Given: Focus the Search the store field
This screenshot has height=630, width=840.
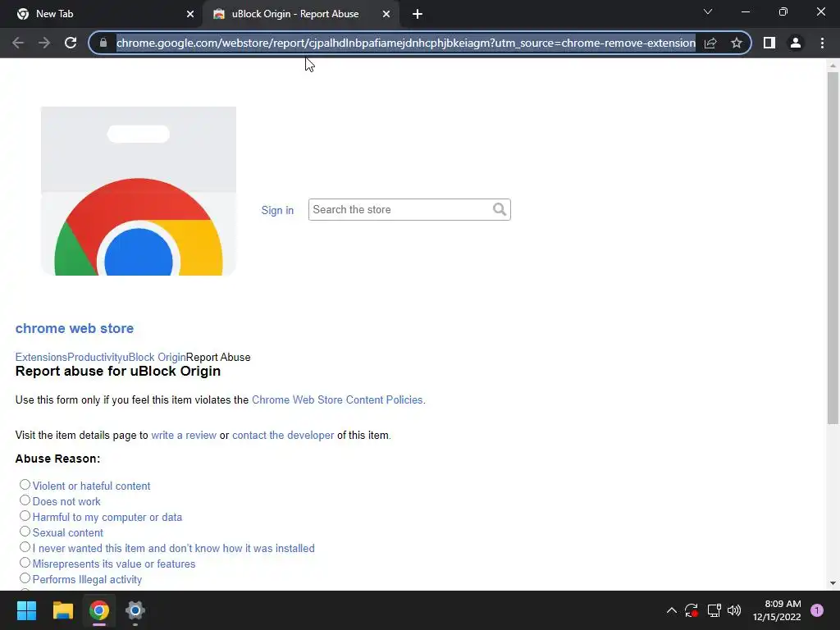Looking at the screenshot, I should [409, 209].
